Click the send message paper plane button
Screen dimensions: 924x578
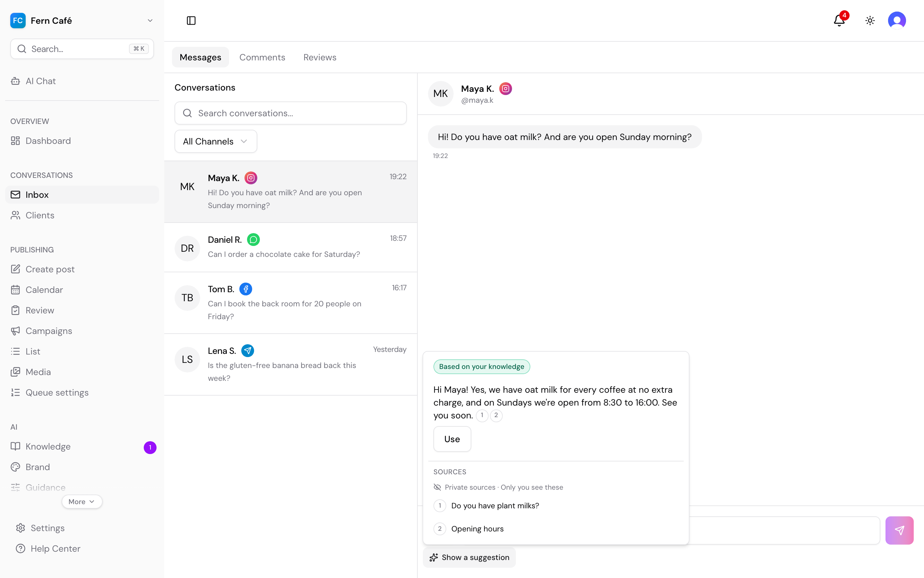(899, 530)
